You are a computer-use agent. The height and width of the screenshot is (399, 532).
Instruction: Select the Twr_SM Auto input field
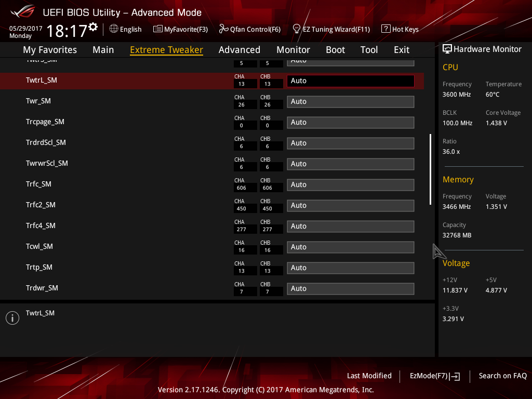tap(350, 102)
